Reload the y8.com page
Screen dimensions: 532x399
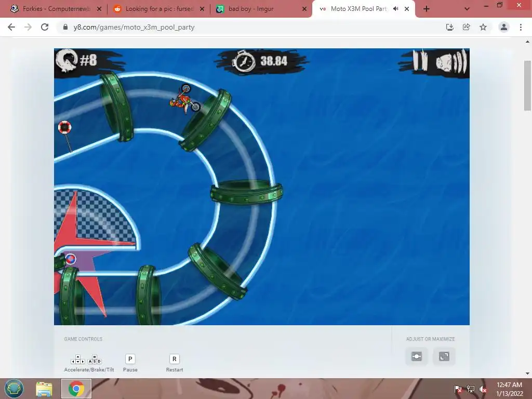(45, 27)
